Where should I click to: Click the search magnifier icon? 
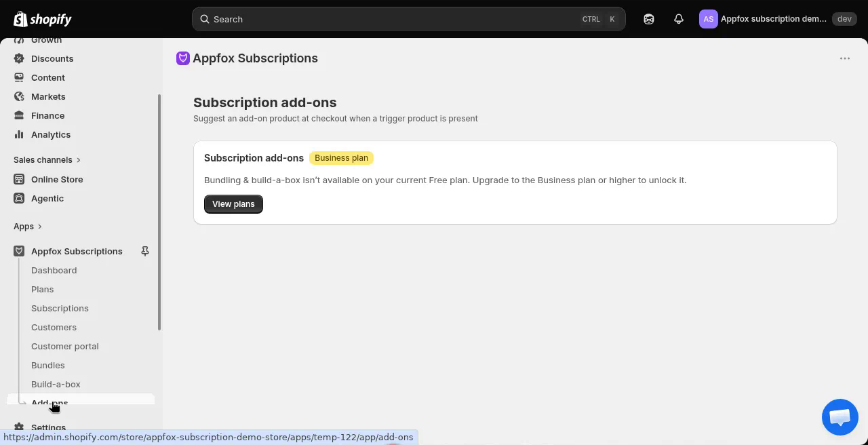tap(205, 19)
